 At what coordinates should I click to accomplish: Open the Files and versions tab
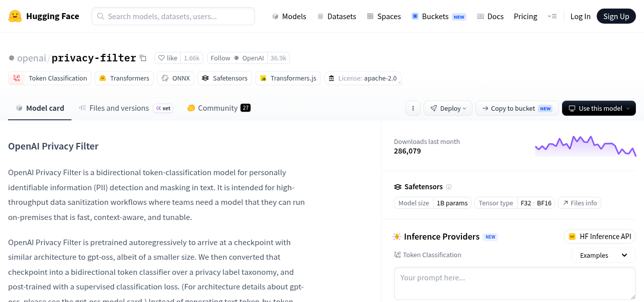pos(126,108)
